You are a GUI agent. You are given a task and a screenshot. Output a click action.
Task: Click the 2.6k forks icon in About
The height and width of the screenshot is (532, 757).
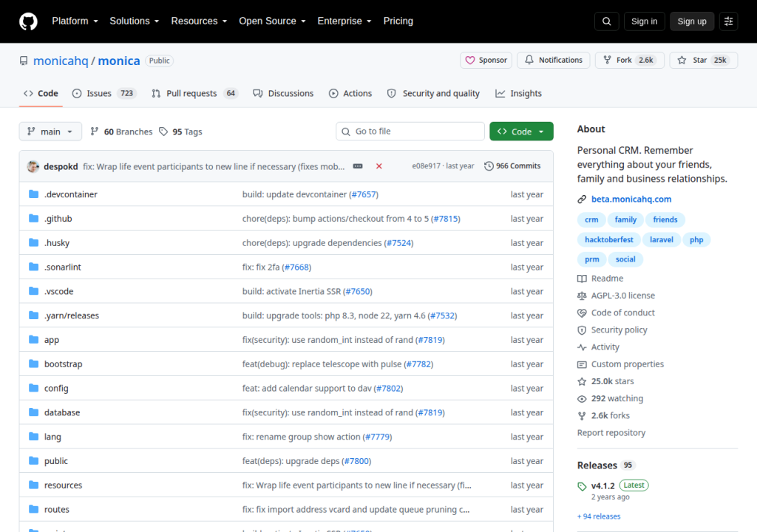click(582, 416)
